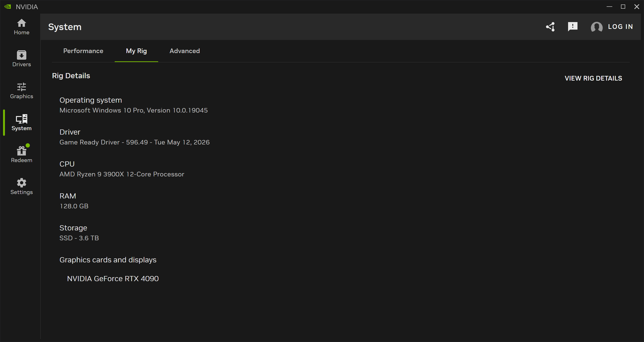Click the Driver label
644x342 pixels.
click(x=70, y=132)
